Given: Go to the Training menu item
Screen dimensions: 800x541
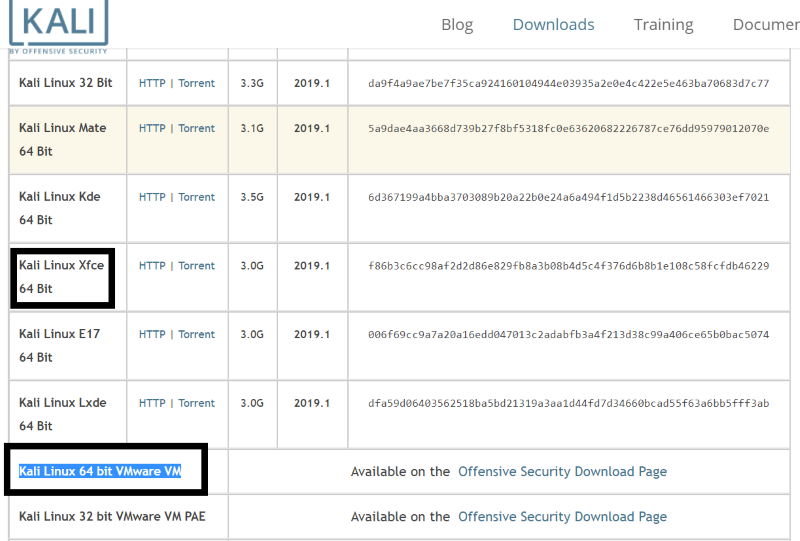Looking at the screenshot, I should (663, 25).
